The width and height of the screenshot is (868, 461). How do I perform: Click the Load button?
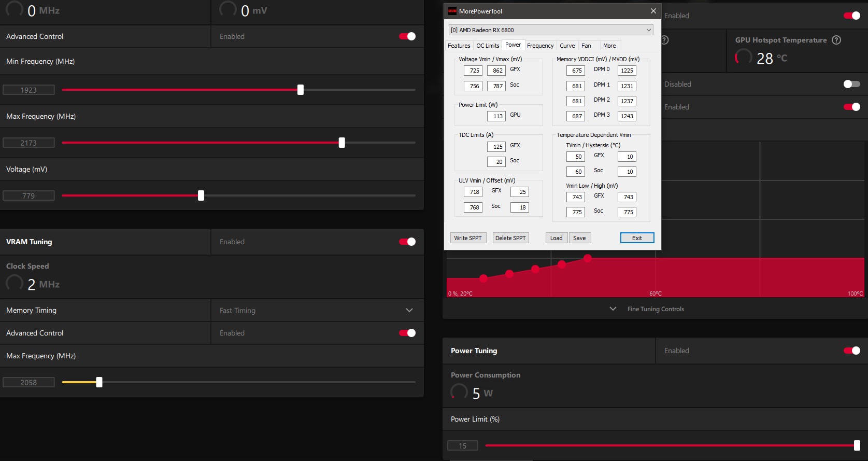557,238
